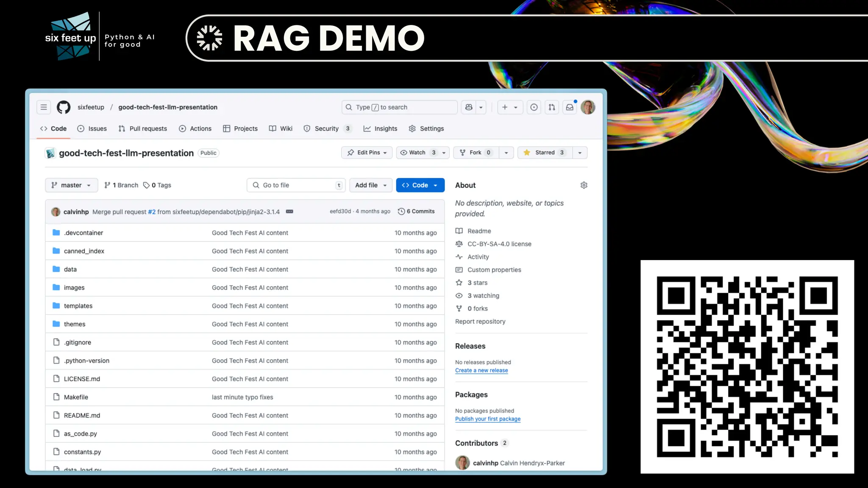
Task: Open the issues circle icon in header
Action: [x=534, y=107]
